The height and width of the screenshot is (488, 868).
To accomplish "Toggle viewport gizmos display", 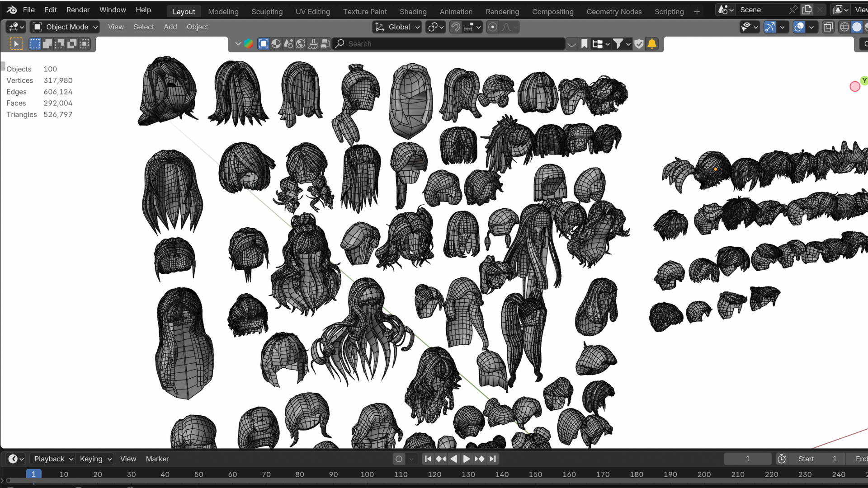I will tap(770, 27).
